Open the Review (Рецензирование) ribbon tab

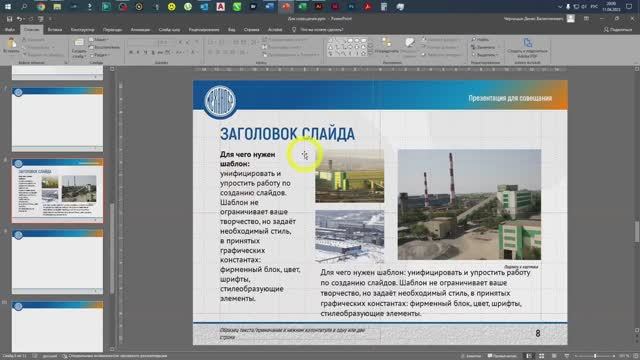click(204, 29)
